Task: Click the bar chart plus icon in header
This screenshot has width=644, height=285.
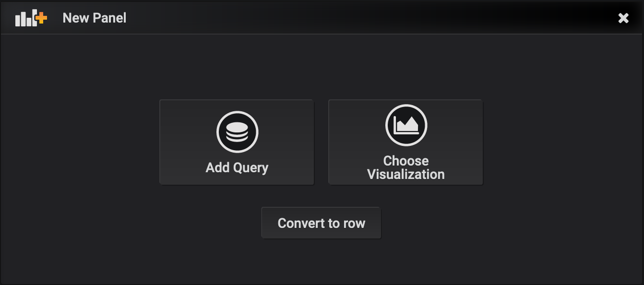Action: click(x=31, y=18)
